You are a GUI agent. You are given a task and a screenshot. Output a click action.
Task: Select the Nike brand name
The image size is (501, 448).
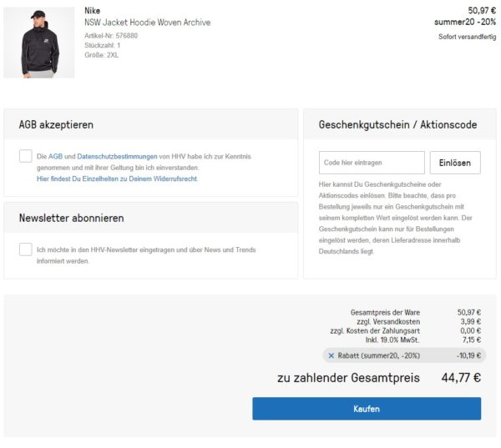click(x=93, y=11)
